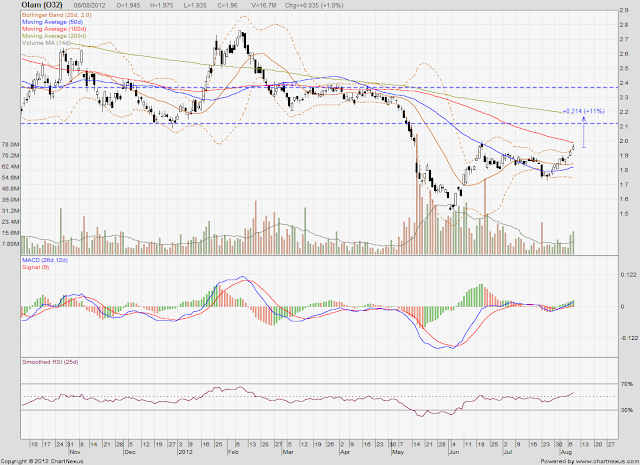Click the volume value V=16.7M
The image size is (640, 465).
[262, 6]
